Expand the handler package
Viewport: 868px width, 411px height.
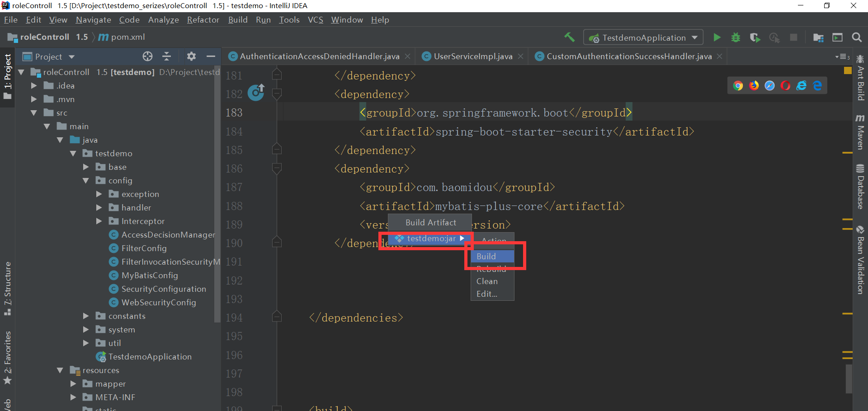pyautogui.click(x=99, y=208)
